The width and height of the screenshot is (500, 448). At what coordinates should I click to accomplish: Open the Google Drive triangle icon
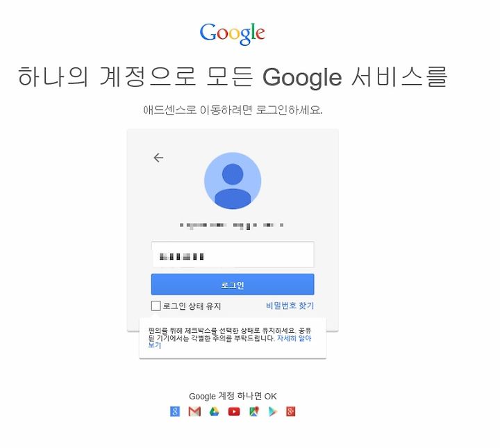215,411
